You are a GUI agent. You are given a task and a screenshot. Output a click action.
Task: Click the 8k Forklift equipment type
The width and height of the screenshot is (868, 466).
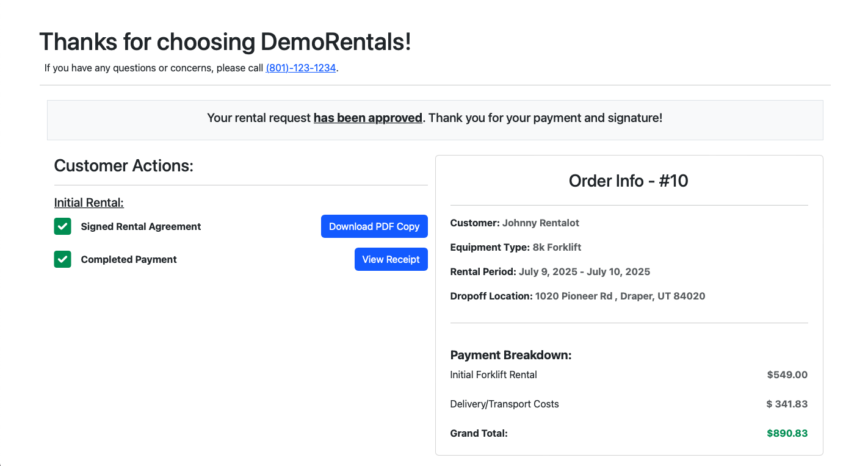pos(557,247)
